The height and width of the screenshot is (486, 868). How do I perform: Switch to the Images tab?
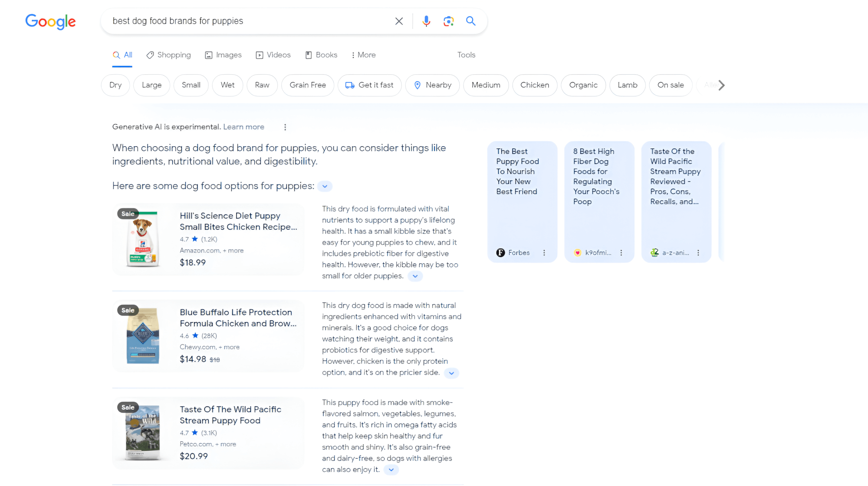pyautogui.click(x=223, y=55)
